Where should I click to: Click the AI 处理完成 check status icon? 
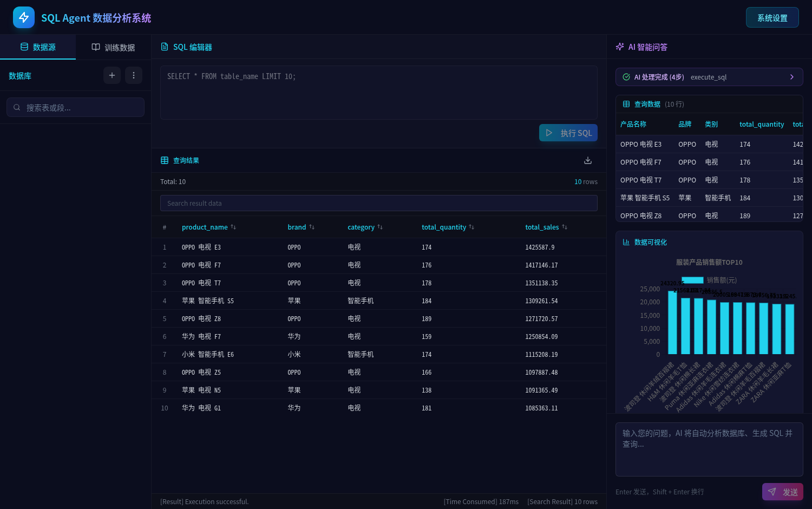coord(626,77)
